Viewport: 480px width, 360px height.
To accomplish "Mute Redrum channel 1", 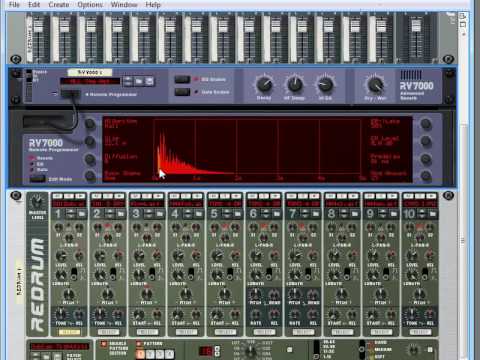I will pos(58,196).
